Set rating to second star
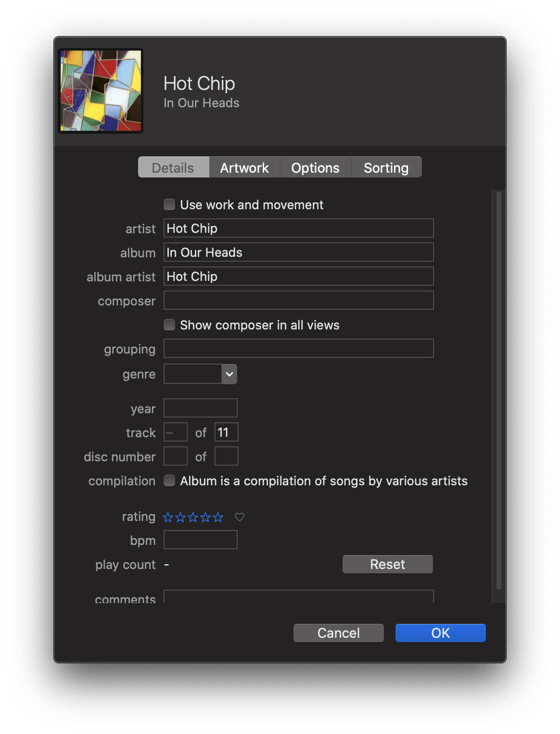 (x=180, y=517)
